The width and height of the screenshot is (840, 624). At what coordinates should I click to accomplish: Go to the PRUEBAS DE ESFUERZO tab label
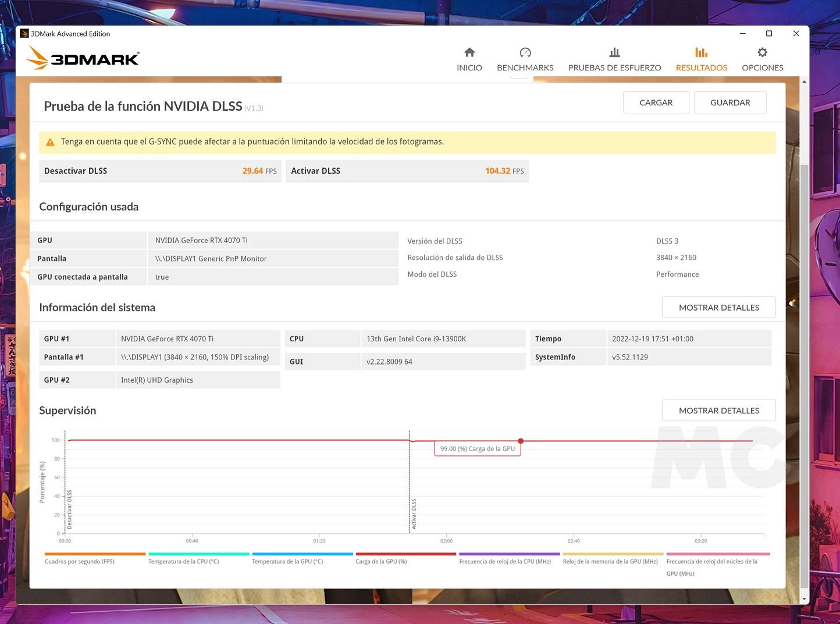(614, 68)
